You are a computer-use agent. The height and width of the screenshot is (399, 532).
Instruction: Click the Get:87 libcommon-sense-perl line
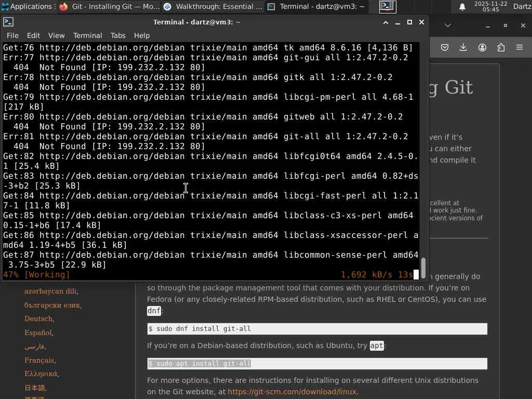tap(211, 255)
